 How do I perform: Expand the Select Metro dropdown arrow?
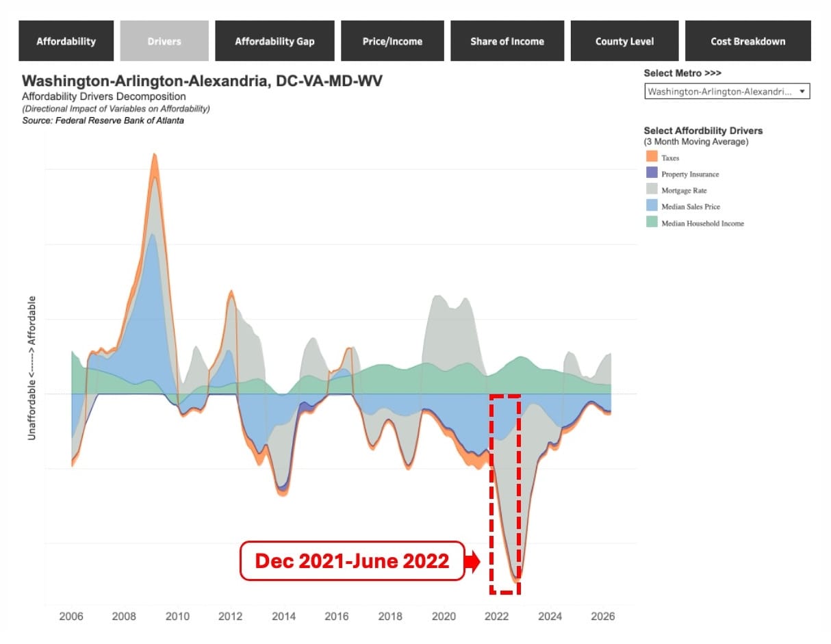click(802, 91)
